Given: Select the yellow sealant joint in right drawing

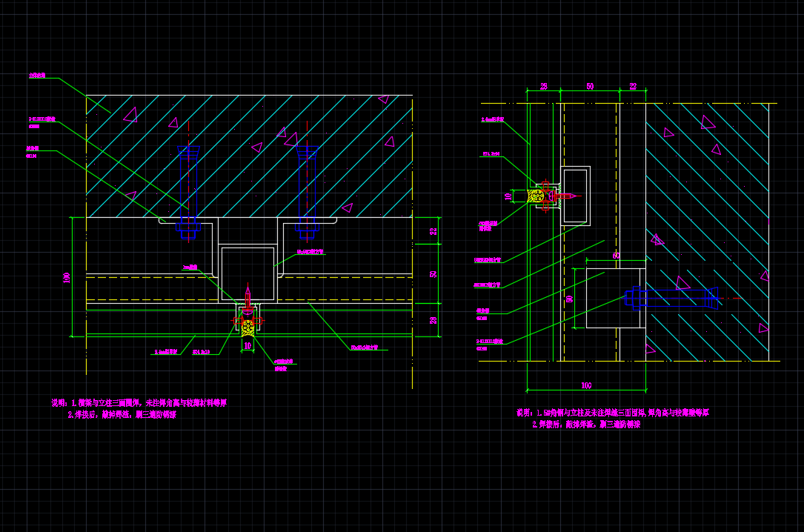Looking at the screenshot, I should [534, 196].
